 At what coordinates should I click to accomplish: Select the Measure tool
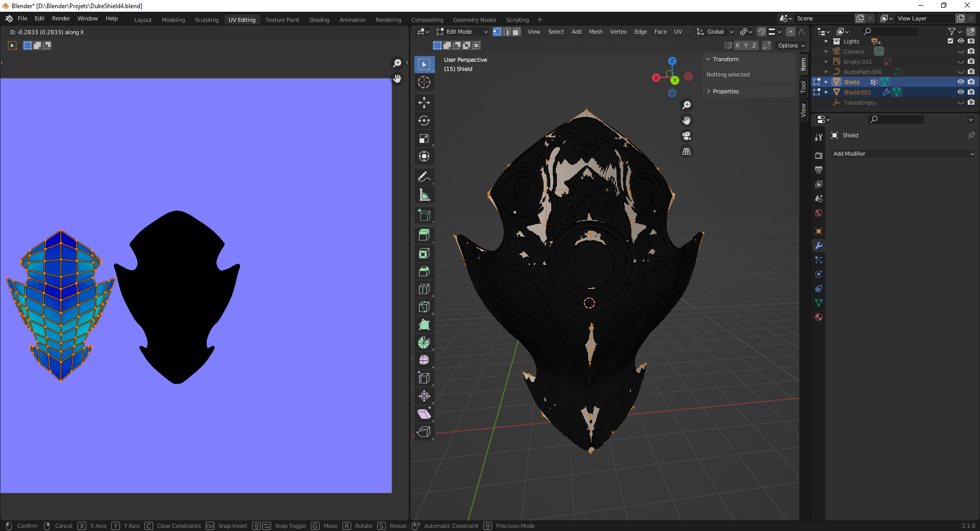424,195
